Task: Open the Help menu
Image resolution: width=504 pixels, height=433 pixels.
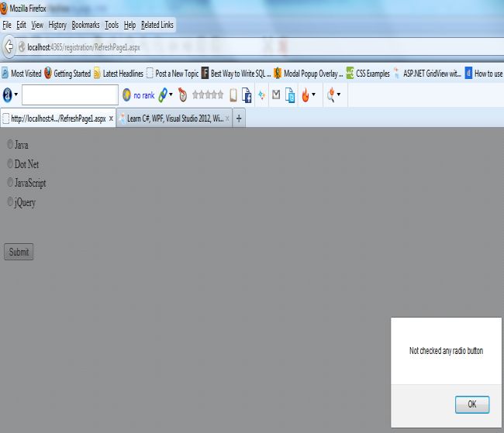Action: (129, 25)
